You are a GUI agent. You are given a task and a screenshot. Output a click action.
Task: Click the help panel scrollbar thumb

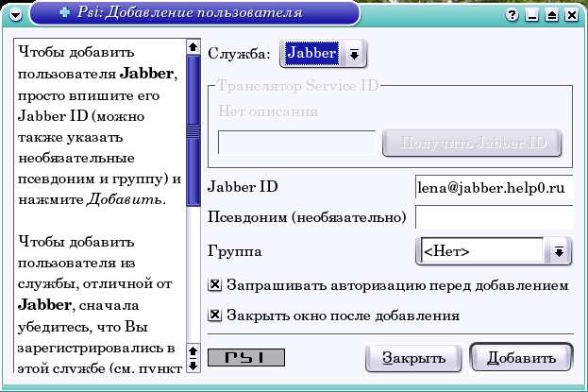pyautogui.click(x=193, y=130)
